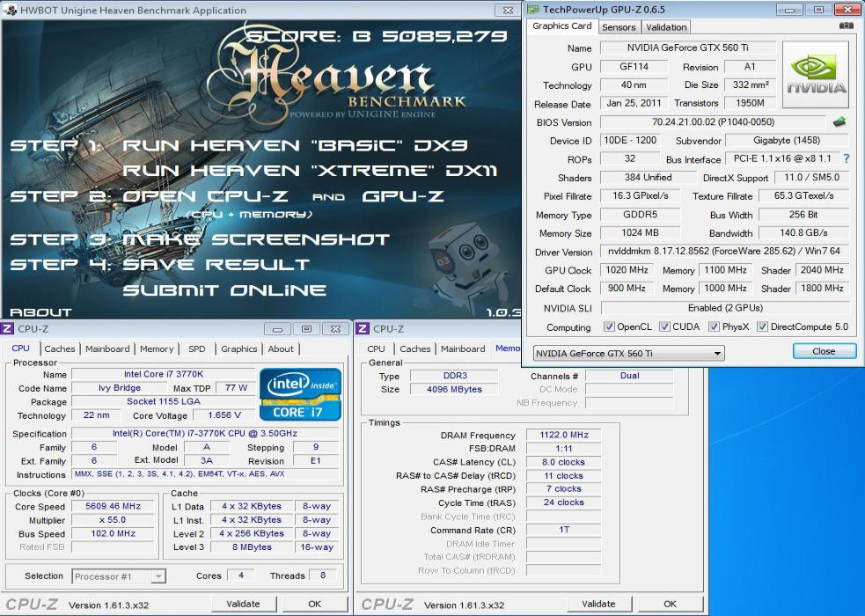Select the Graphics Card tab in GPU-Z

(x=561, y=26)
